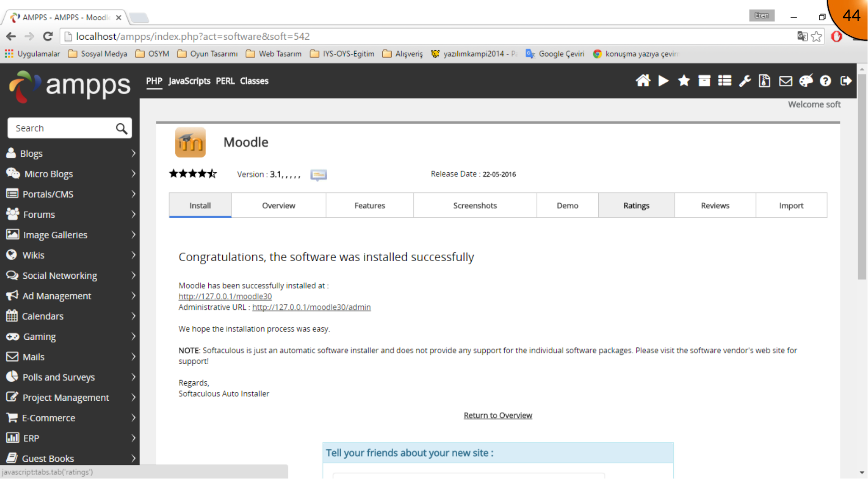The height and width of the screenshot is (488, 868).
Task: Switch to the Reviews tab
Action: (x=715, y=206)
